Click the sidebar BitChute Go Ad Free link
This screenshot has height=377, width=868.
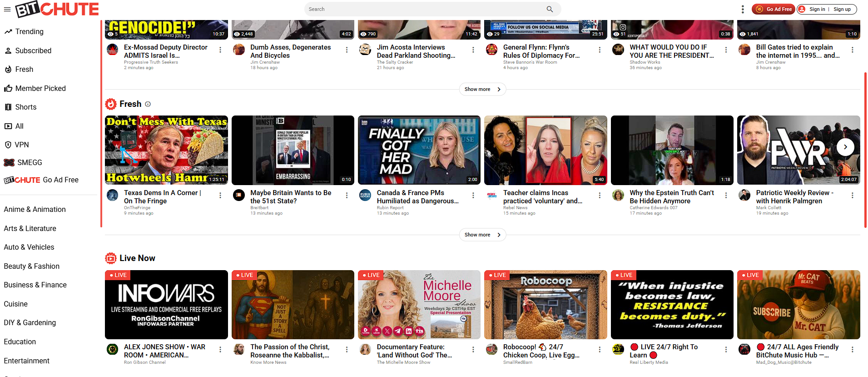(41, 180)
